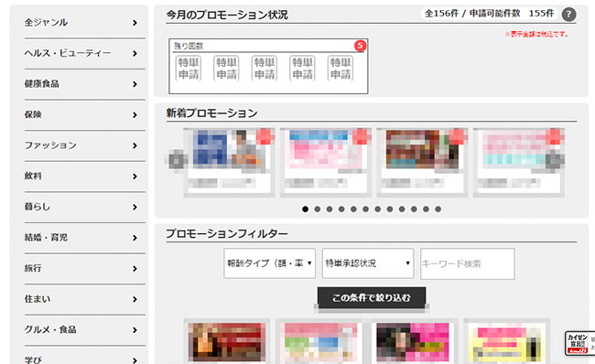Click the first 特単申請 stamp icon
Viewport: 595px width, 364px height.
point(189,69)
